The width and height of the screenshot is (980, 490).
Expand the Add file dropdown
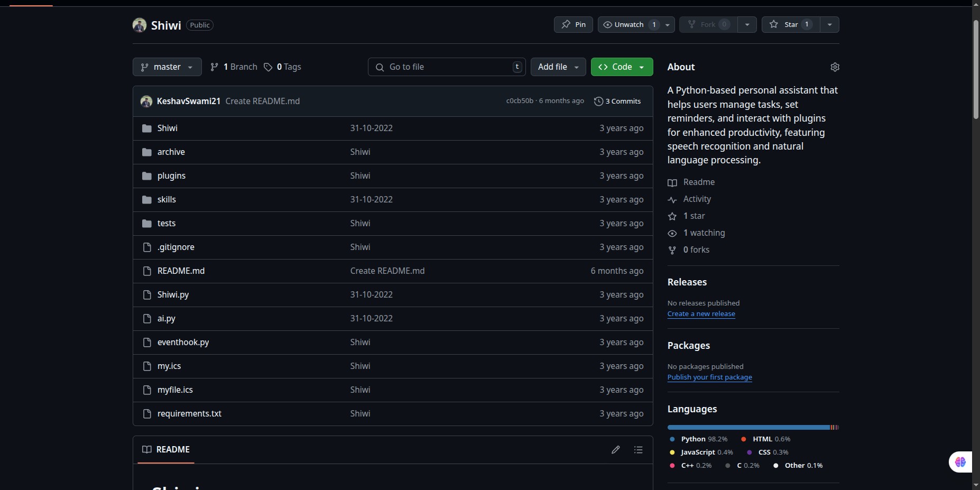tap(558, 67)
